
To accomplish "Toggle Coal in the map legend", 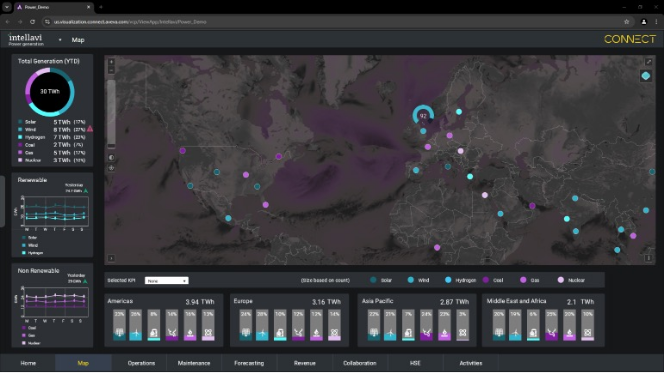I will coord(493,280).
